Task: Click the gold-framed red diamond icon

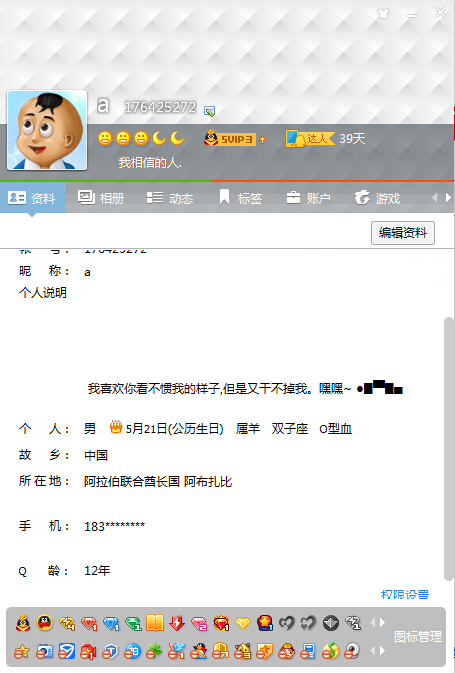Action: pyautogui.click(x=221, y=623)
